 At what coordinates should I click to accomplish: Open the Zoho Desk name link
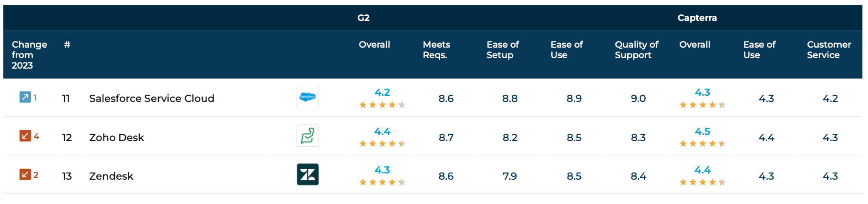(116, 137)
